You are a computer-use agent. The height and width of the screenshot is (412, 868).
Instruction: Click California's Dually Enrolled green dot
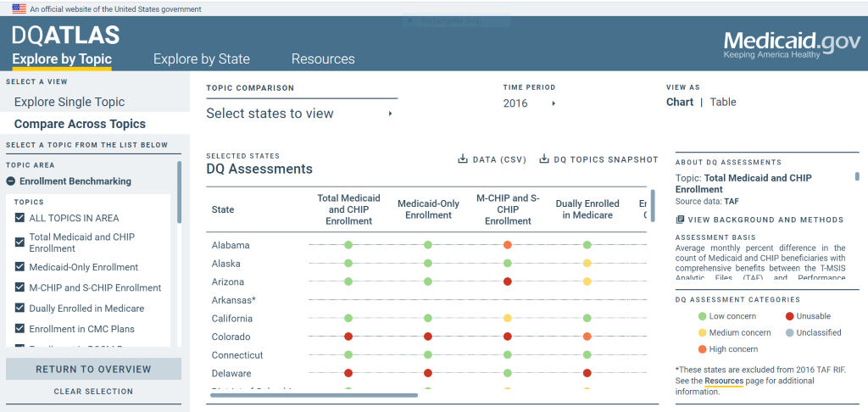[587, 318]
